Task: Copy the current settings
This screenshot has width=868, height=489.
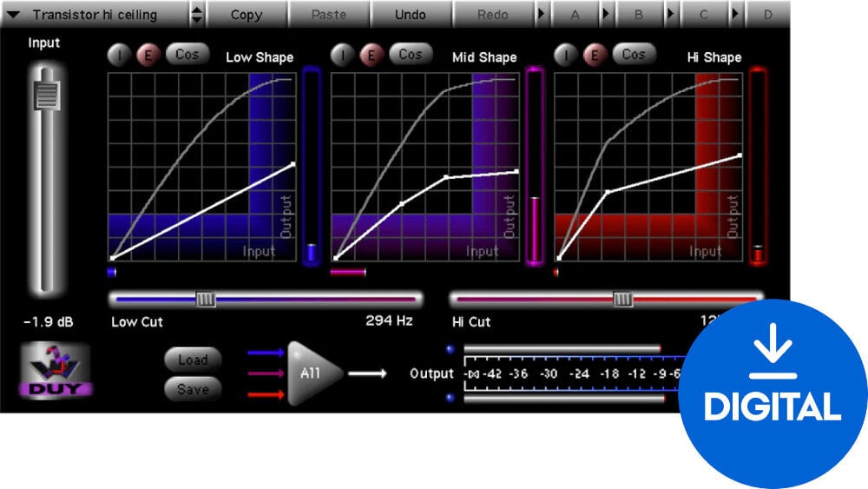Action: pos(247,15)
